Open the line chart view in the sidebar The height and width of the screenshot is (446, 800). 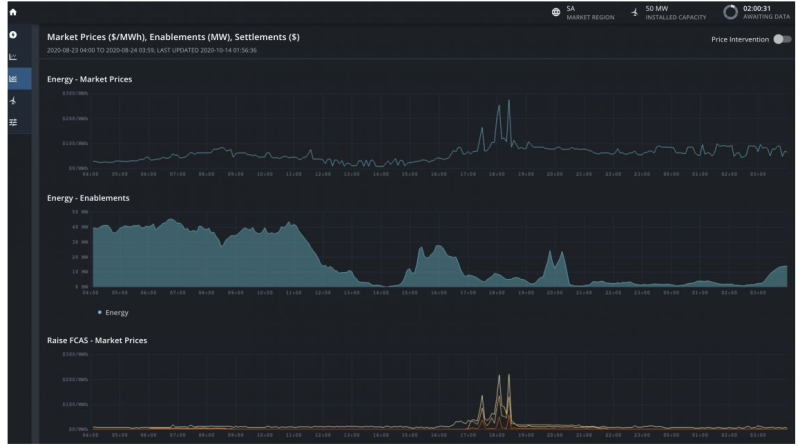(x=15, y=56)
